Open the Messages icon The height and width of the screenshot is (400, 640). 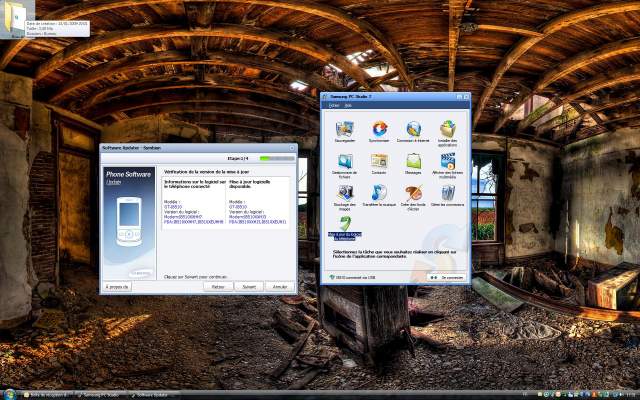pos(414,161)
